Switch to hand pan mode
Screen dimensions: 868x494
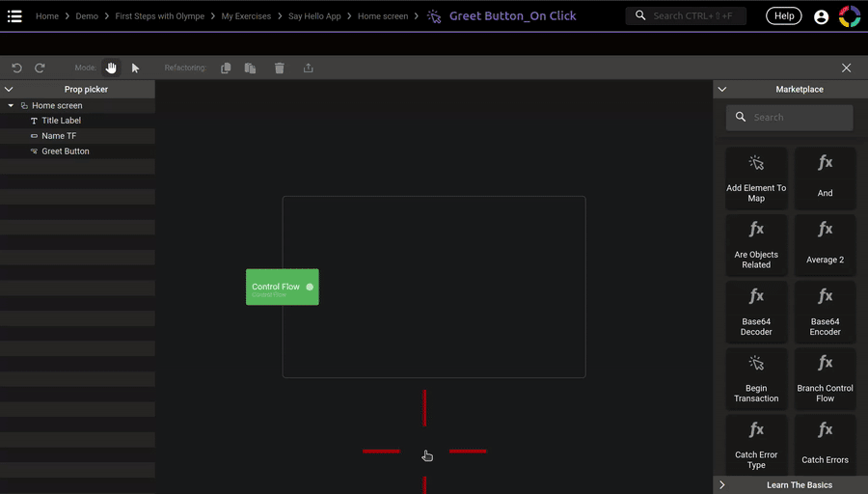point(111,69)
